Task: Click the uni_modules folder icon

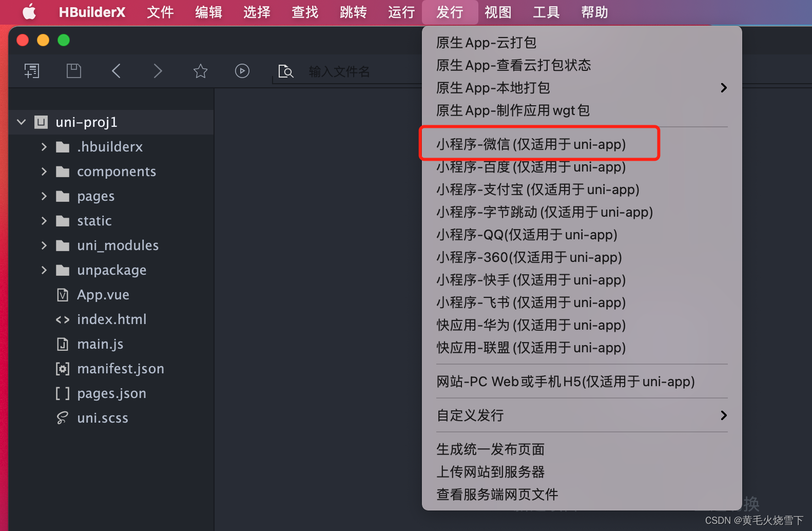Action: pos(63,245)
